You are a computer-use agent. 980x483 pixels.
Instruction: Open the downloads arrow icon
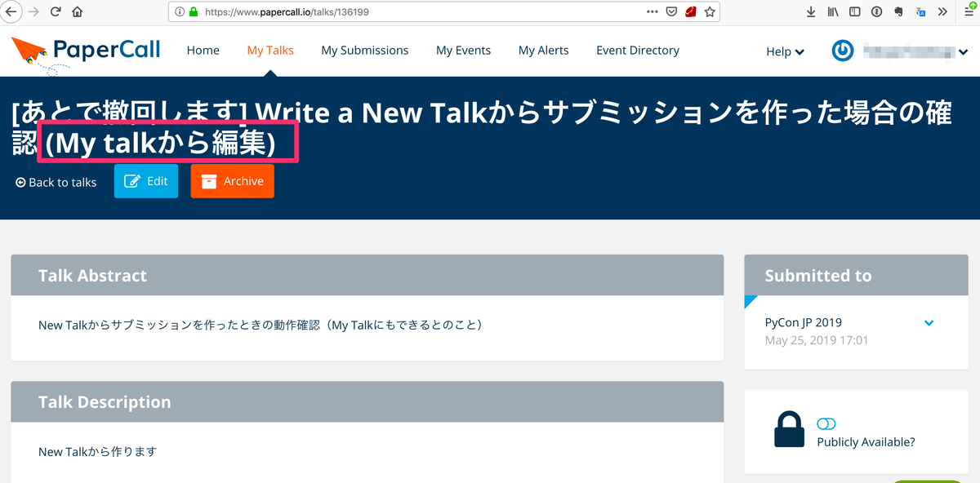click(811, 12)
